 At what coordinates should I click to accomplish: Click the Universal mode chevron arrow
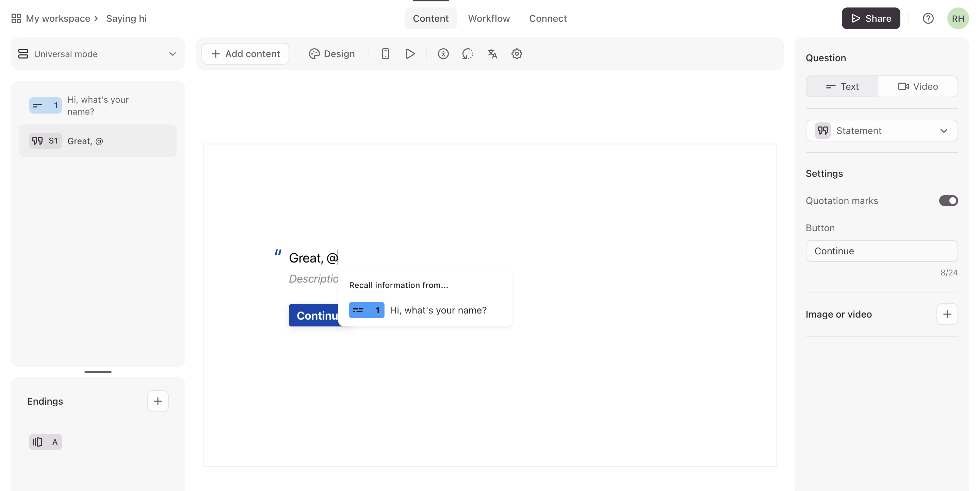172,54
